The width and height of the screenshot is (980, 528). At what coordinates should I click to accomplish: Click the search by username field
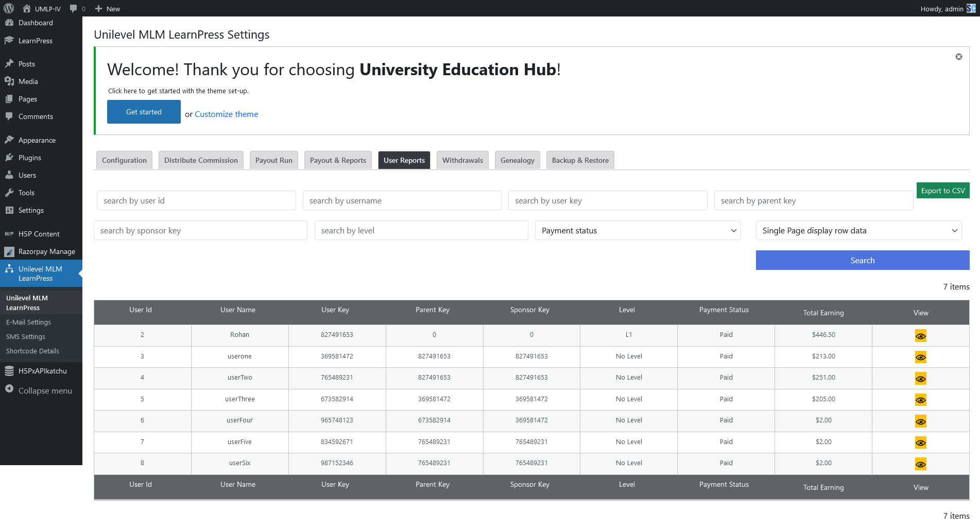402,200
